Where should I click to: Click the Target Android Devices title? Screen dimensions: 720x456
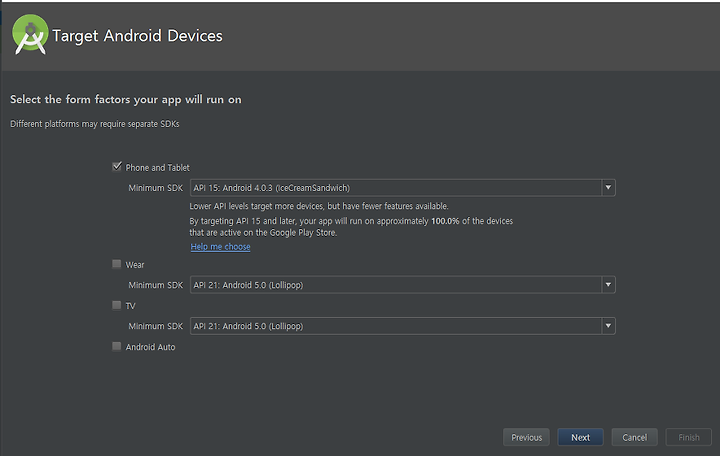click(137, 36)
